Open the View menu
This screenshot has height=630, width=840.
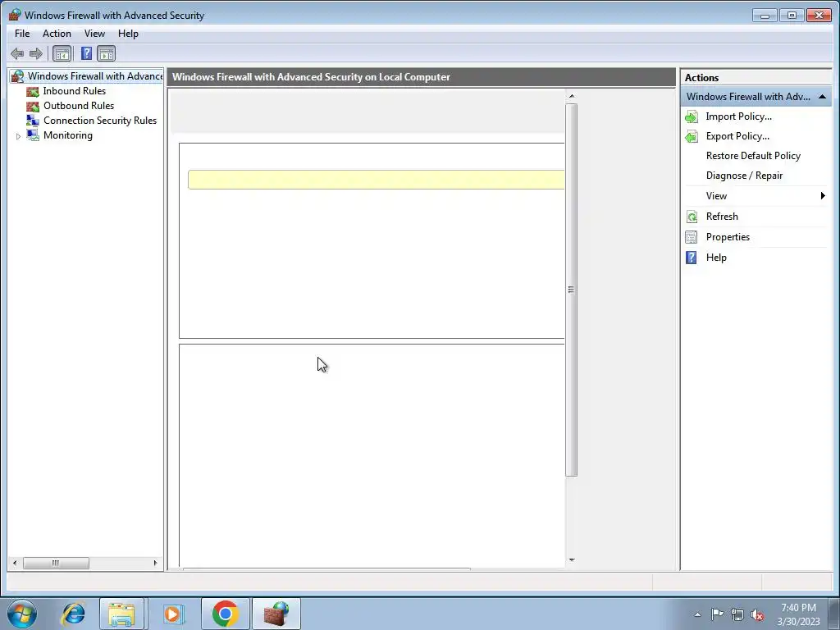94,33
